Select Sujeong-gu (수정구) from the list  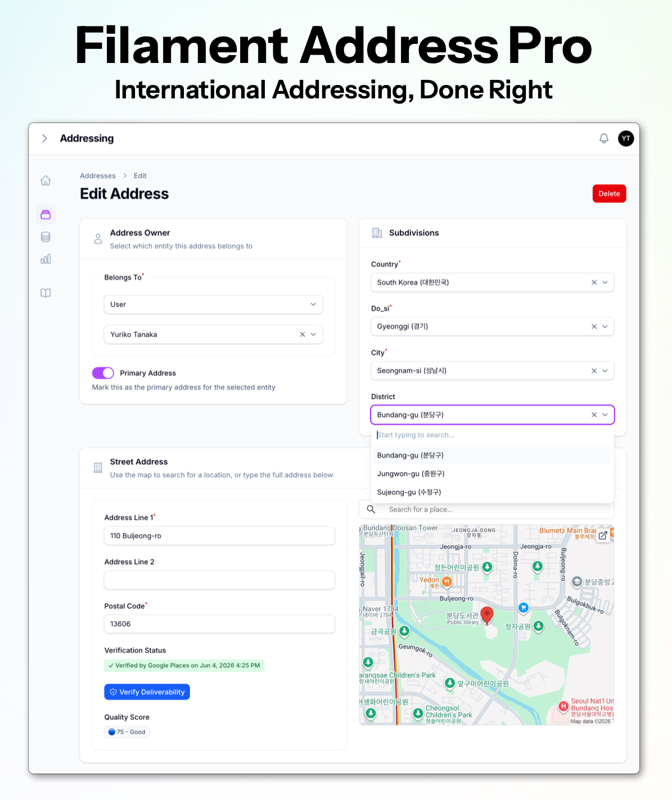pos(492,492)
